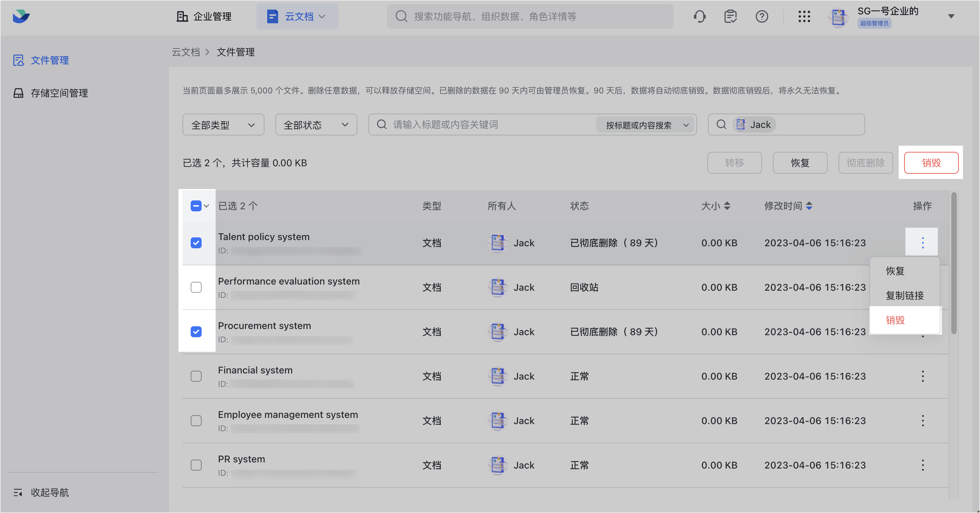Screen dimensions: 980x513
Task: Select 恢复 in the row context menu
Action: [x=905, y=271]
